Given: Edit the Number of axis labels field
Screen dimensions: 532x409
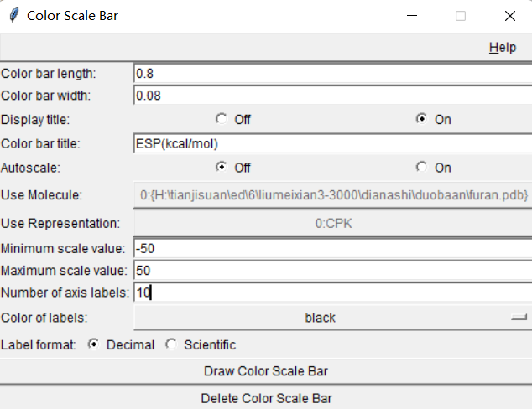Looking at the screenshot, I should (331, 293).
